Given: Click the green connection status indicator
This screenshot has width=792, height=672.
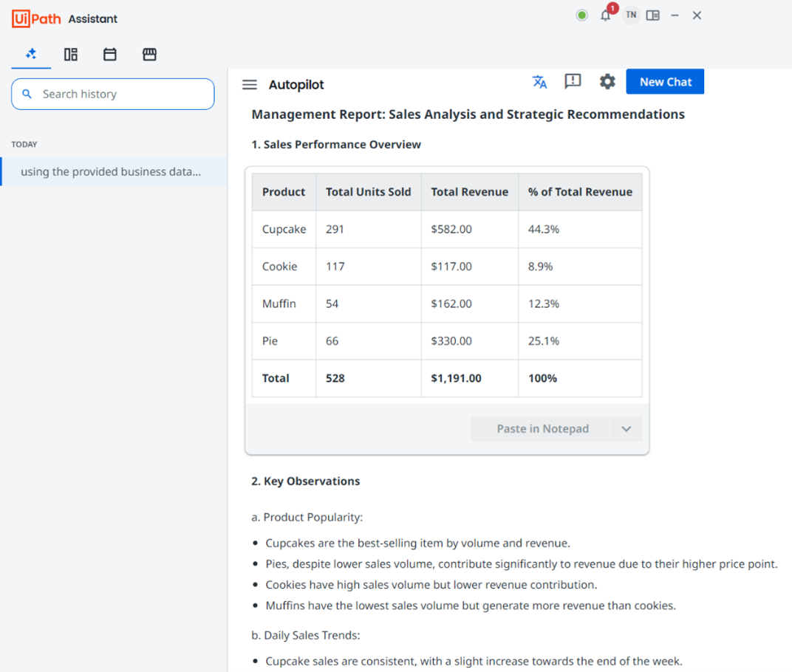Looking at the screenshot, I should click(582, 16).
